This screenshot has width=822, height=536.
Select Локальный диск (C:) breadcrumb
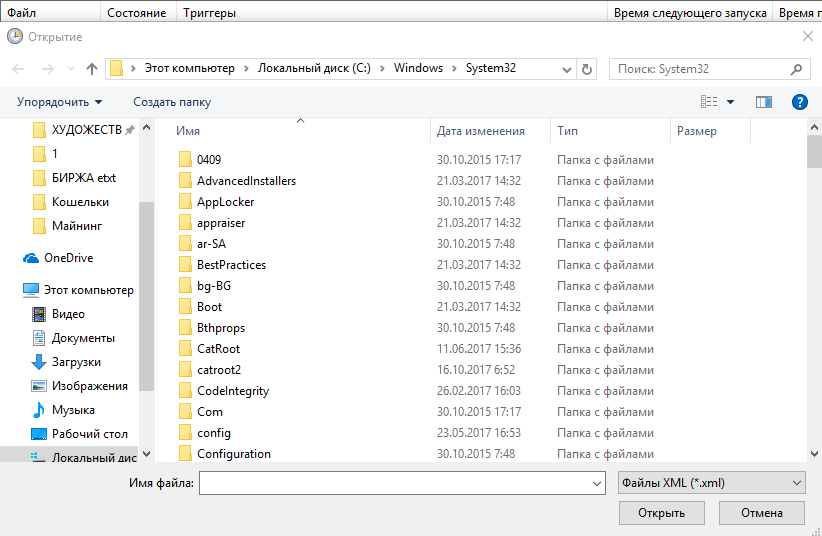point(313,68)
